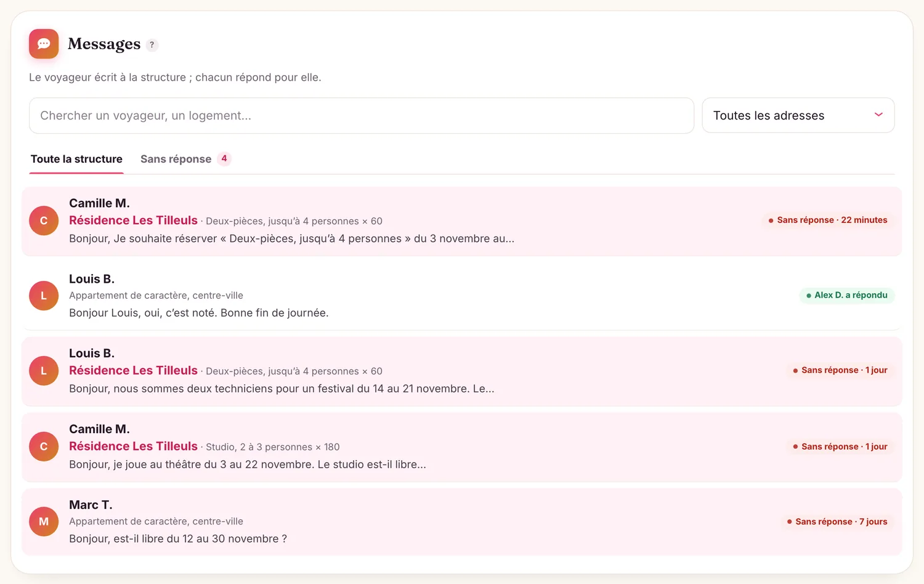The height and width of the screenshot is (584, 924).
Task: Select the Toute la structure tab
Action: [76, 159]
